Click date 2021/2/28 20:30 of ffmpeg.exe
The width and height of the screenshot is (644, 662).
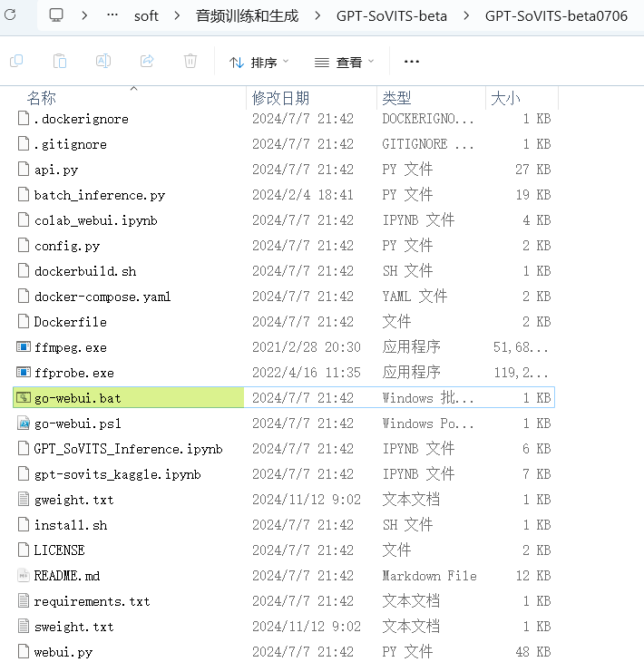[307, 347]
